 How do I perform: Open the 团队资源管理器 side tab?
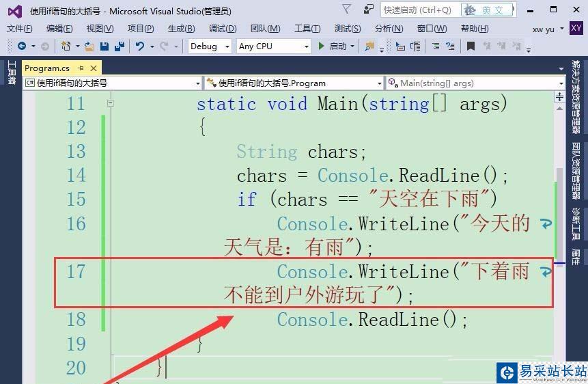[576, 171]
